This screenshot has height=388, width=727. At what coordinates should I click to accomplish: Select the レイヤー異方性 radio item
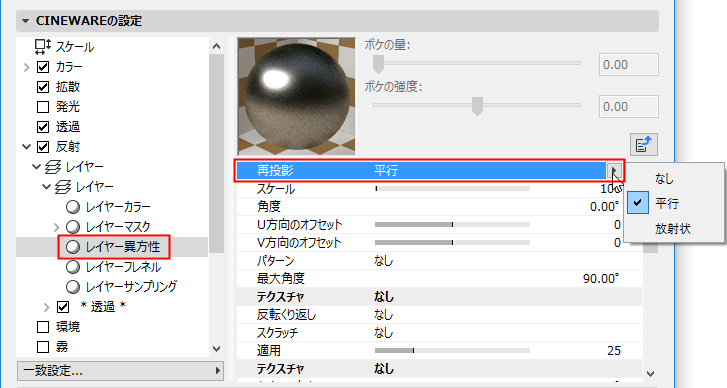point(73,247)
